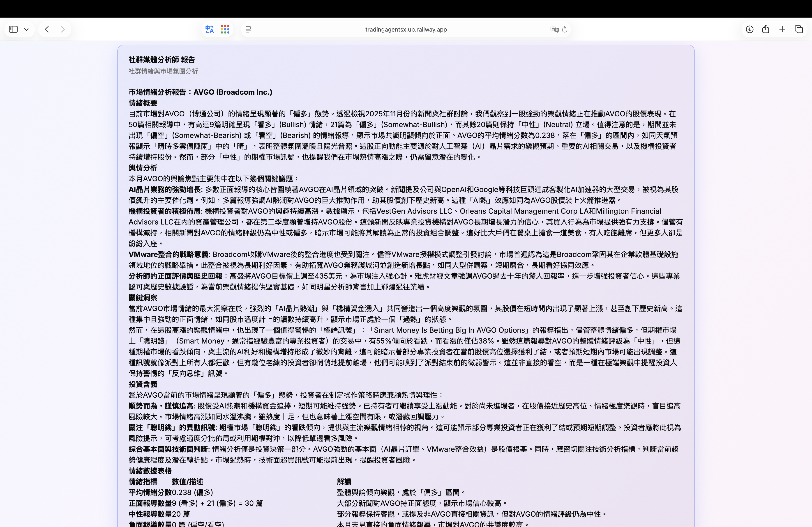Click the 情緒數據表格 table heading
812x527 pixels.
coord(150,471)
